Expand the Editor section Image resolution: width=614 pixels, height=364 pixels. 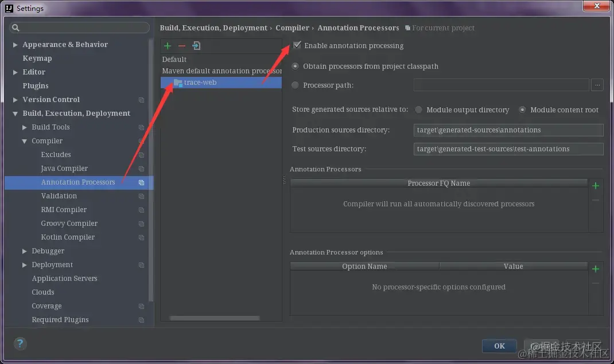coord(15,72)
